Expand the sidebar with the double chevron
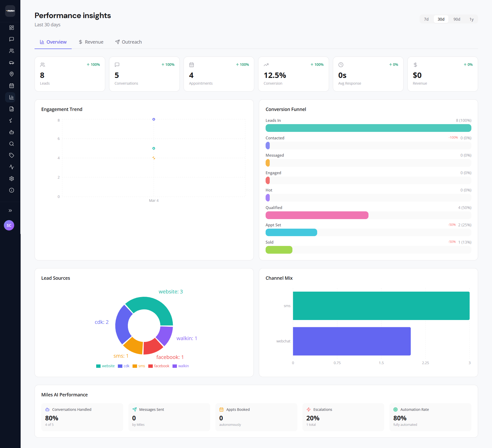This screenshot has width=492, height=448. tap(10, 211)
